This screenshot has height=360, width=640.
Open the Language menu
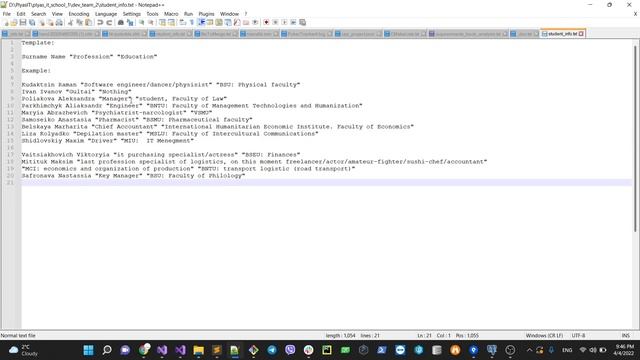pyautogui.click(x=106, y=14)
